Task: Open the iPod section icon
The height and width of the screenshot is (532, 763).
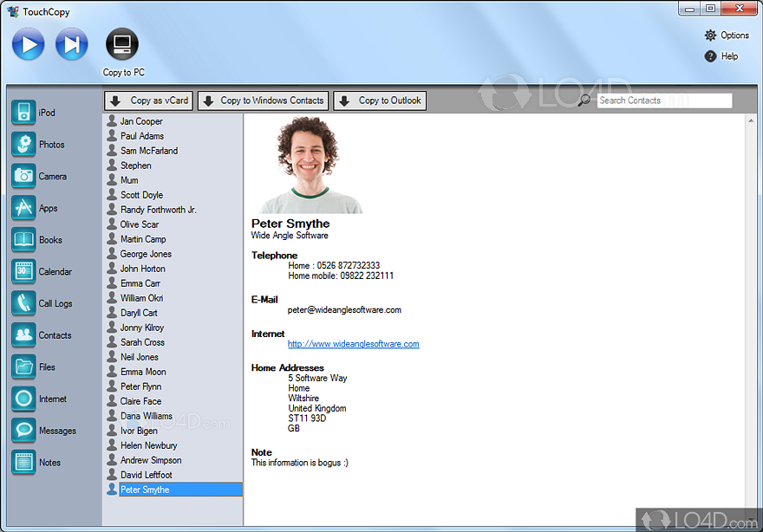Action: click(23, 113)
